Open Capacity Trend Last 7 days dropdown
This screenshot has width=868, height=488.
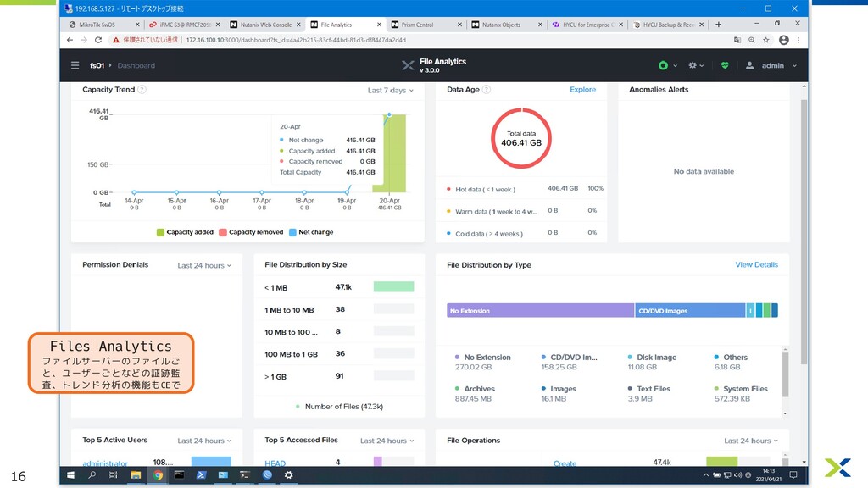[x=390, y=90]
